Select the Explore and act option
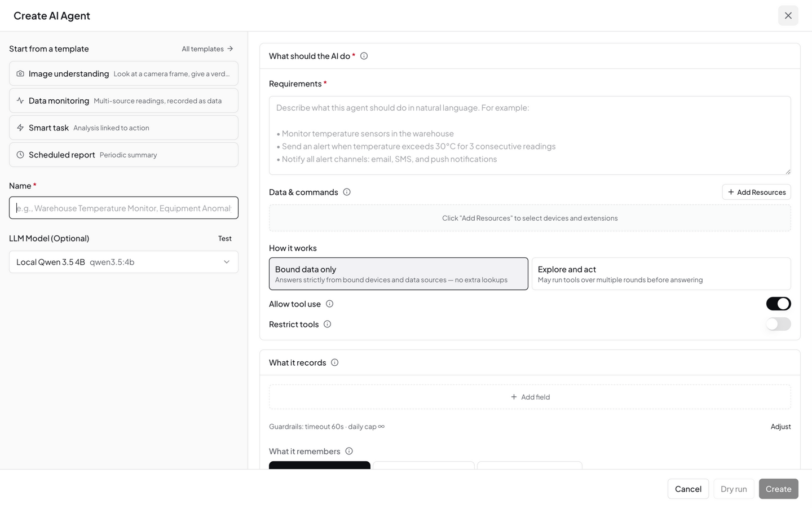This screenshot has height=508, width=812. [661, 274]
